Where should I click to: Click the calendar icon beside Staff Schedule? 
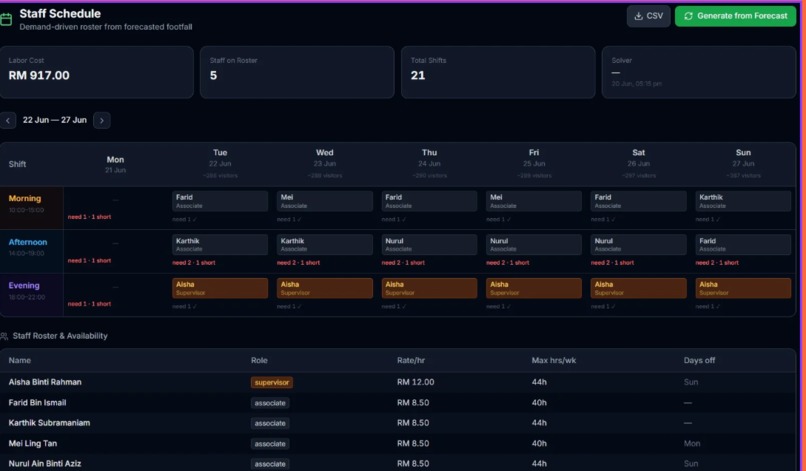pos(6,20)
